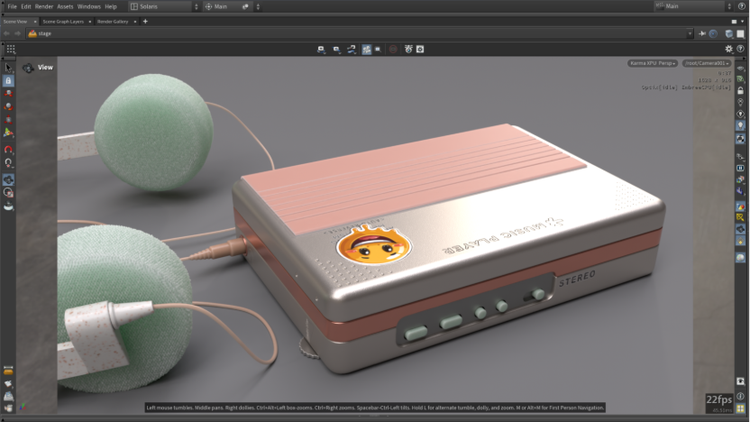The width and height of the screenshot is (750, 422).
Task: Expand the Solaris desktop dropdown
Action: [x=163, y=6]
